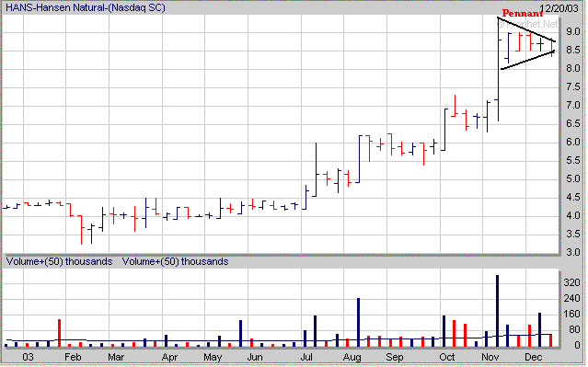Select the Jul label on time axis
Viewport: 588px width, 367px height.
[x=306, y=357]
